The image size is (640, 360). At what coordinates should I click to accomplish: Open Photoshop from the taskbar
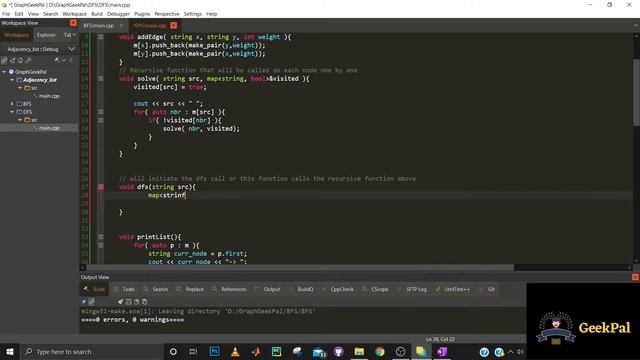click(x=214, y=352)
